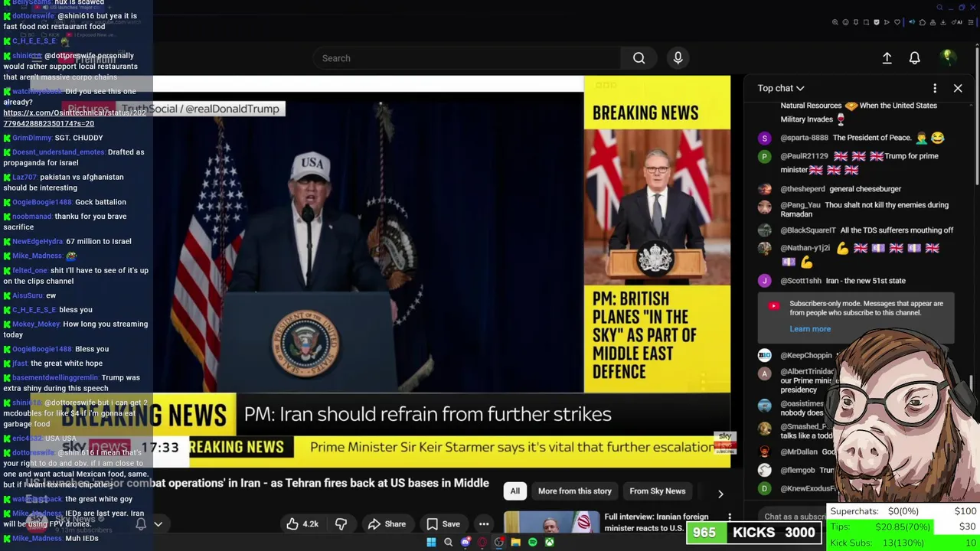980x551 pixels.
Task: Toggle the browser ad-block shield icon
Action: [877, 22]
